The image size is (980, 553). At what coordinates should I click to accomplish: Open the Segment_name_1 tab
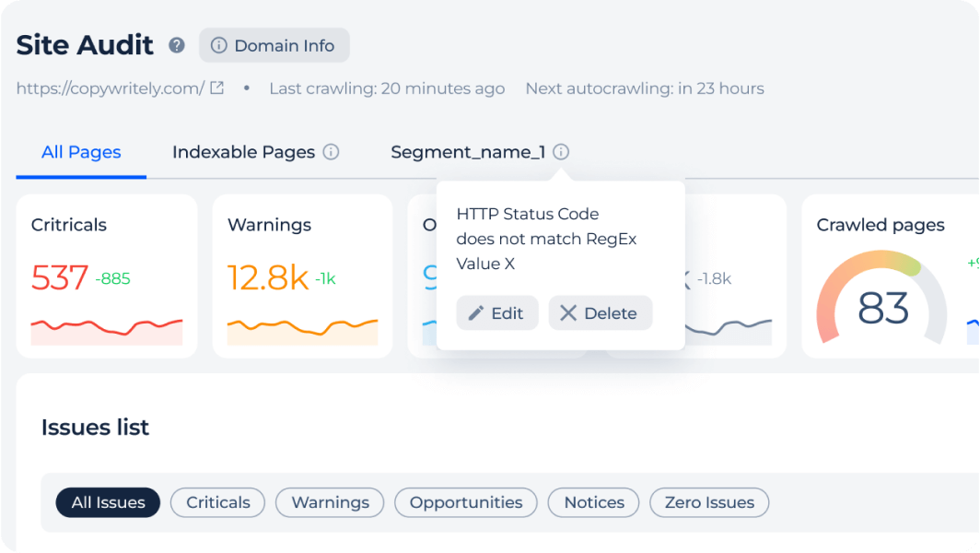(468, 152)
